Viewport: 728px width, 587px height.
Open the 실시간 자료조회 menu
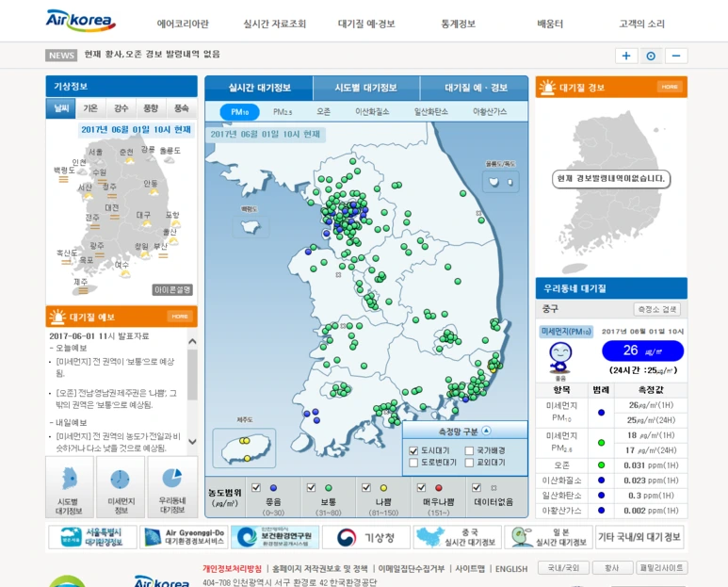tap(274, 24)
